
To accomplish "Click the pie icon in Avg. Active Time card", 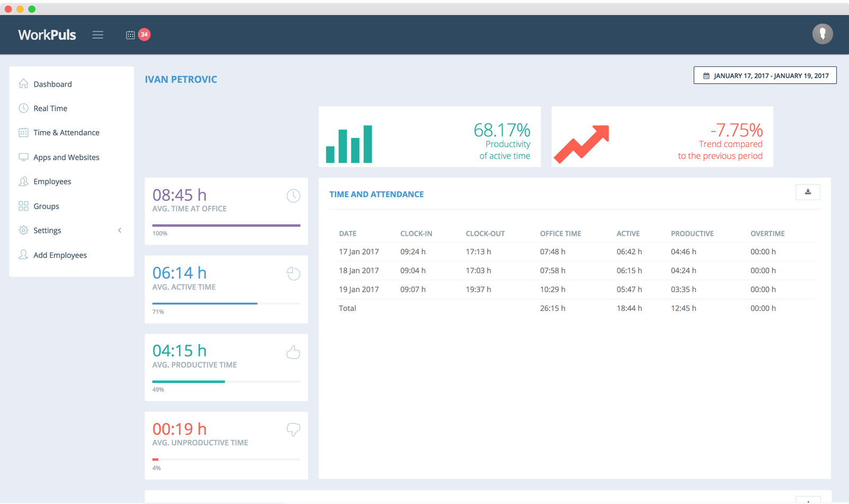I will (x=293, y=274).
